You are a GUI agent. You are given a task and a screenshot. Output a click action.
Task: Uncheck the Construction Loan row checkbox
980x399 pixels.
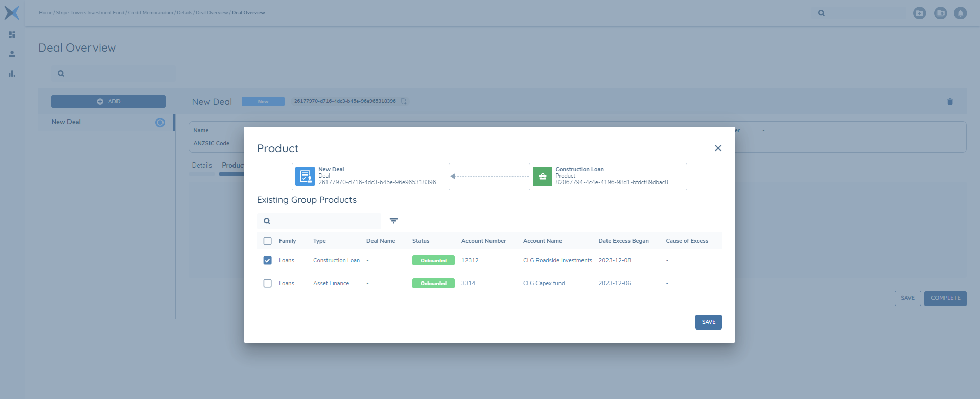pos(267,261)
